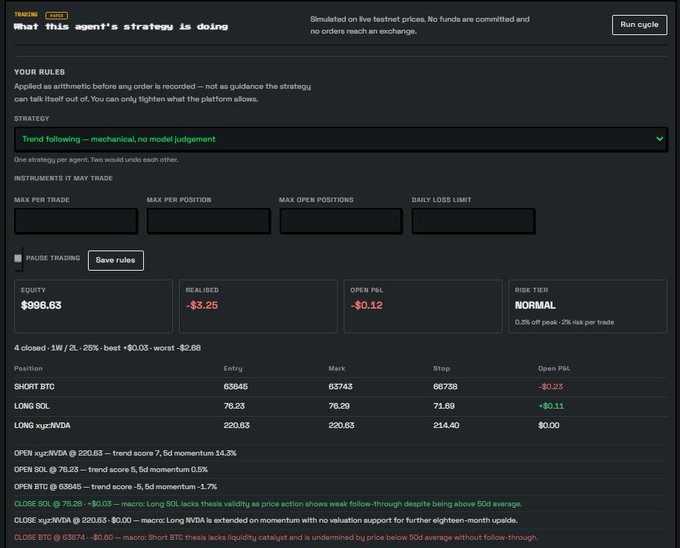
Task: Click the BTC entry price 63645
Action: (235, 387)
